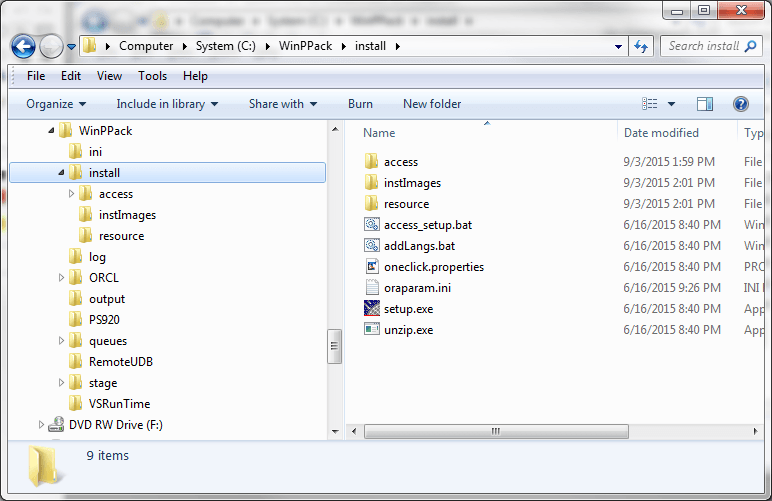
Task: Expand the queues tree node
Action: [x=61, y=341]
